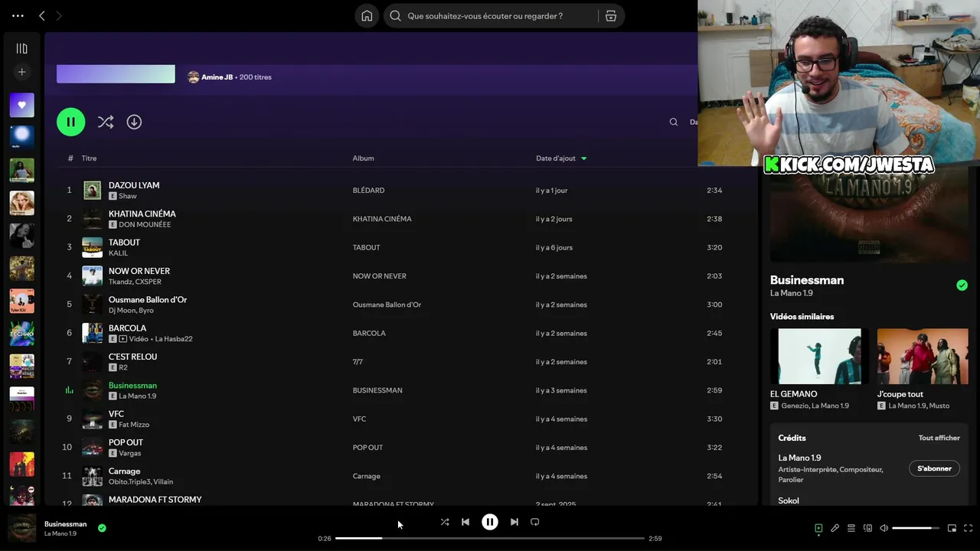Click S'abonner for La Mano 1.9

(934, 468)
